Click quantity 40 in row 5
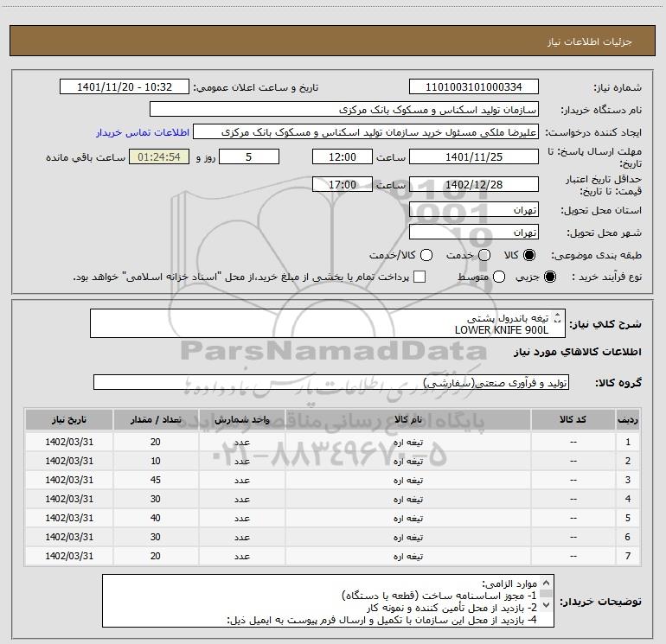666x644 pixels. pos(156,518)
